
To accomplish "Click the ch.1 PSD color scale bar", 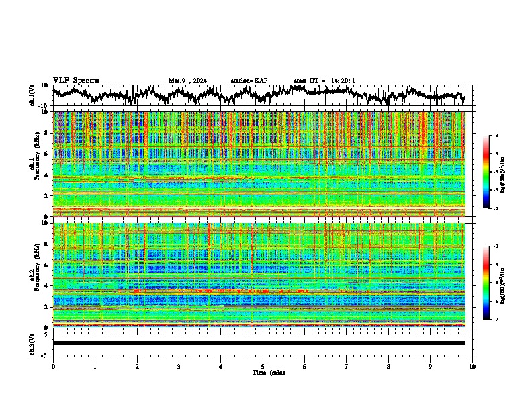I will coord(486,171).
